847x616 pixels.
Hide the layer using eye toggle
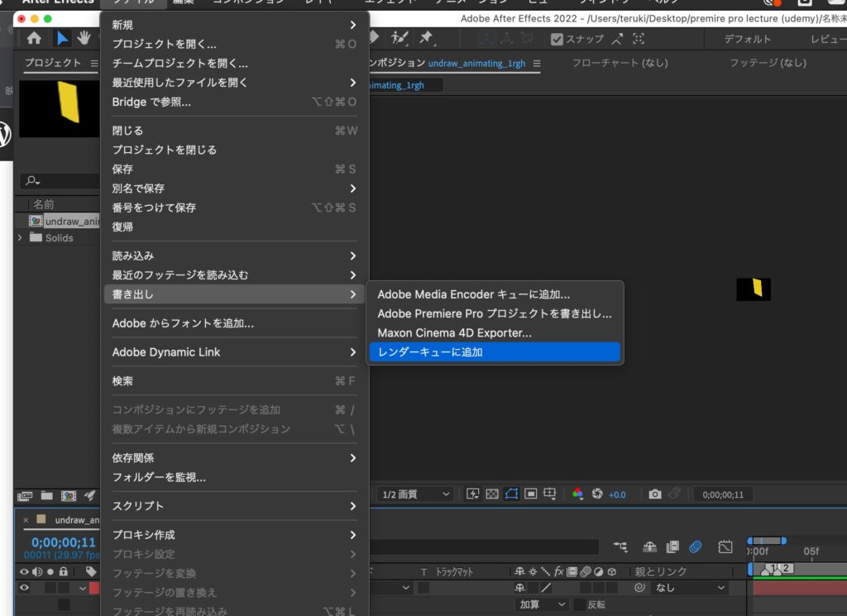[x=24, y=588]
